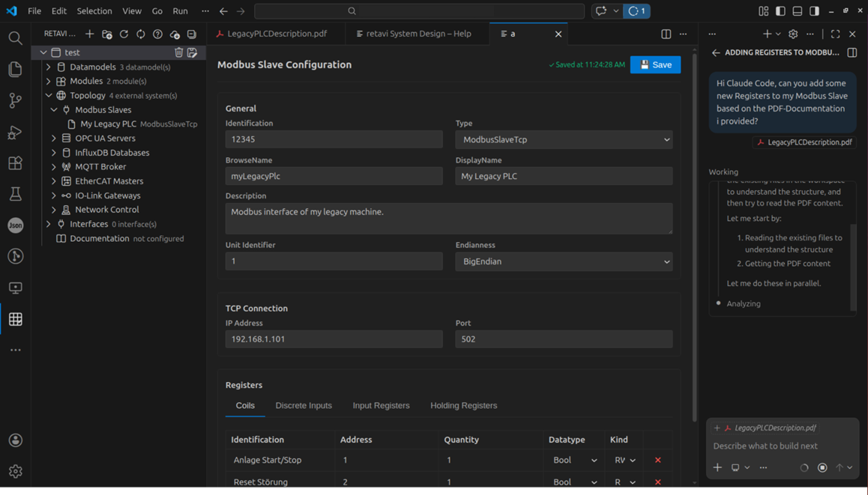868x495 pixels.
Task: Delete the Reset Störung register row
Action: [x=657, y=482]
